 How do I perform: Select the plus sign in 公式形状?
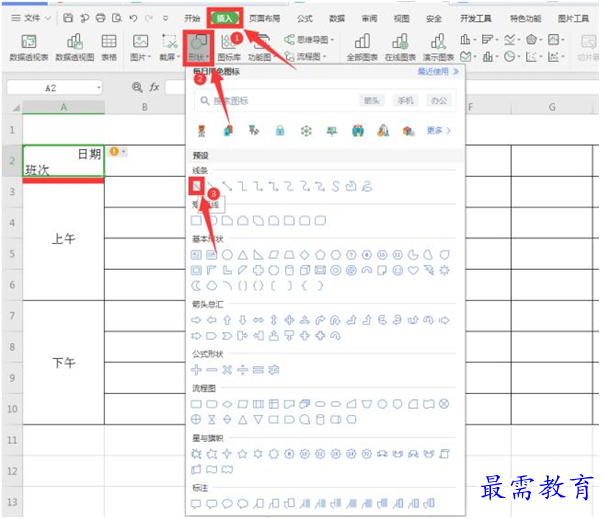pos(196,370)
